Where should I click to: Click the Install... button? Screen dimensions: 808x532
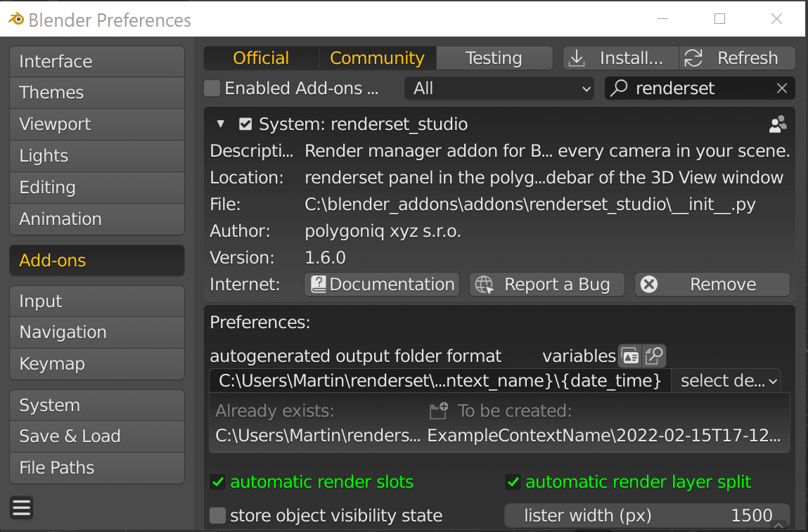620,58
